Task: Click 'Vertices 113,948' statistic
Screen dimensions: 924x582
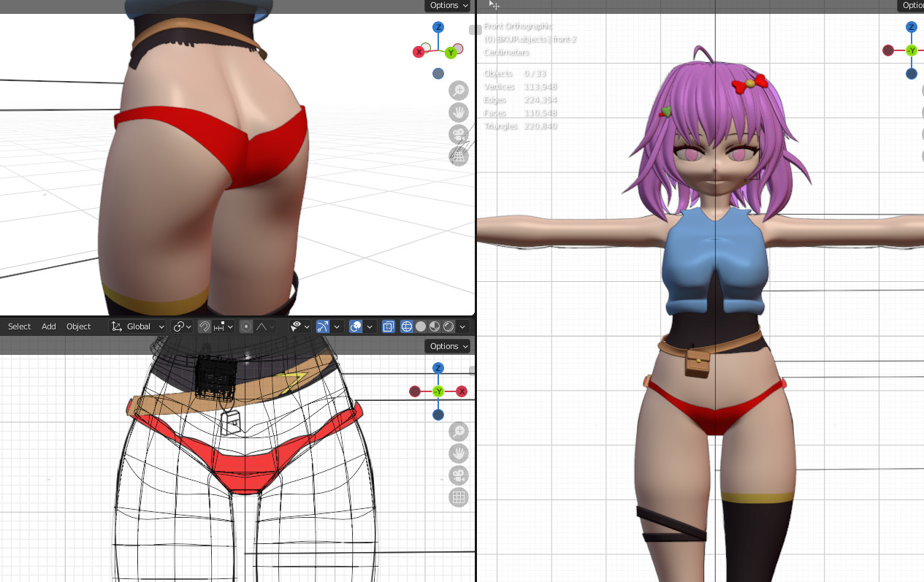Action: [521, 87]
